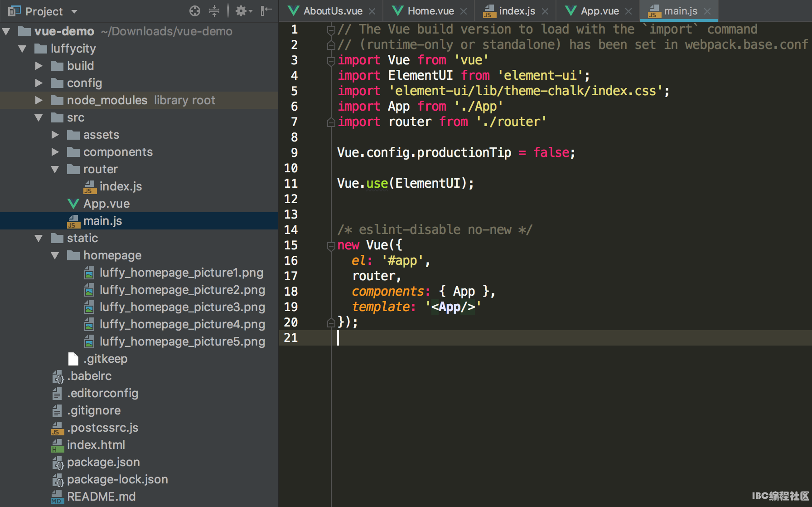
Task: Expand the config folder arrow
Action: tap(39, 83)
